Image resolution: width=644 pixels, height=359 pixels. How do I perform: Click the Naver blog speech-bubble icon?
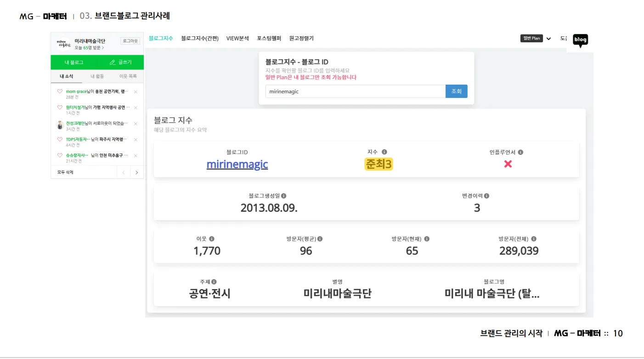[x=580, y=40]
